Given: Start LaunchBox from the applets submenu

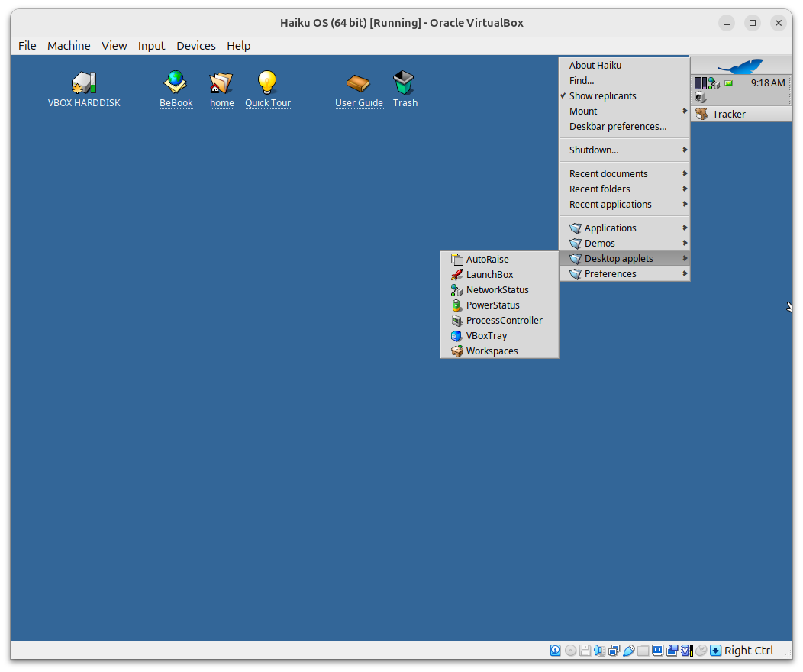Looking at the screenshot, I should click(x=499, y=275).
